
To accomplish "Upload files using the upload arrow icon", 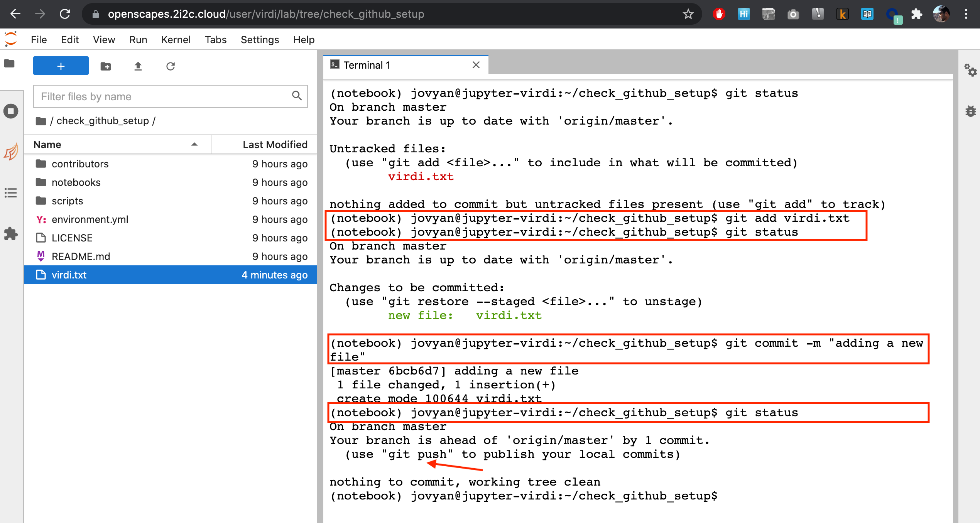I will (x=138, y=66).
